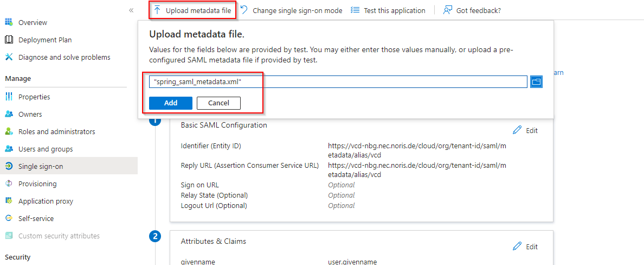Click the undo arrow icon for sign-on mode

click(244, 10)
